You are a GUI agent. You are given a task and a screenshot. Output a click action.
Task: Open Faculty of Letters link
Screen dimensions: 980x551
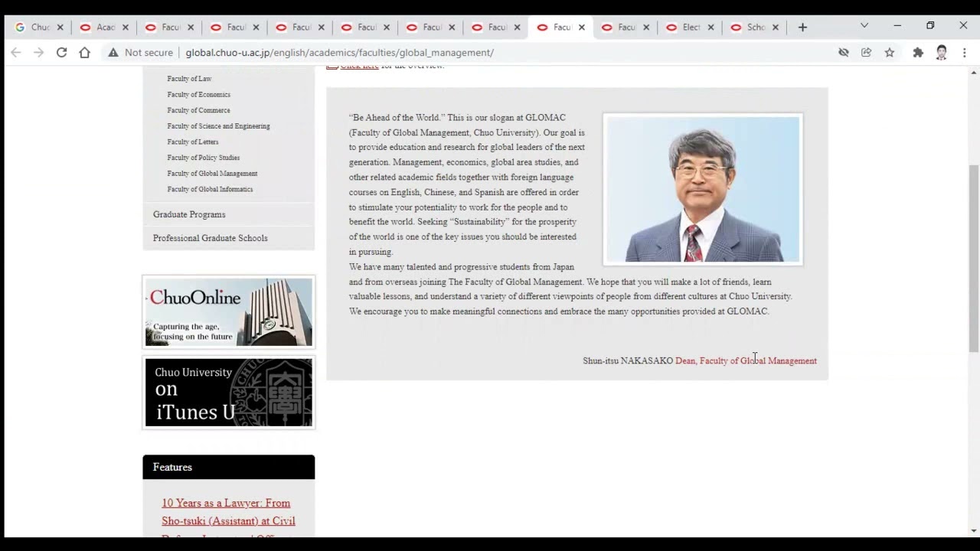click(193, 142)
